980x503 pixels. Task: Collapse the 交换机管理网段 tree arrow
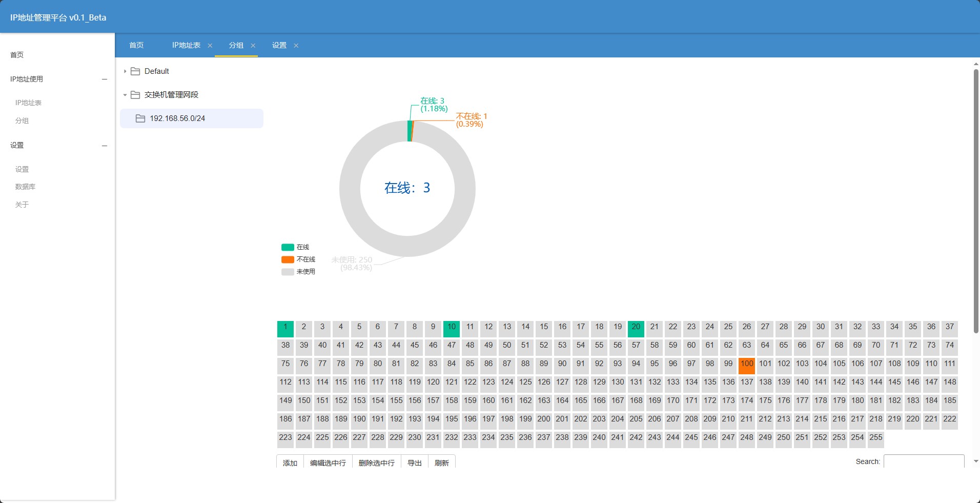(x=125, y=95)
